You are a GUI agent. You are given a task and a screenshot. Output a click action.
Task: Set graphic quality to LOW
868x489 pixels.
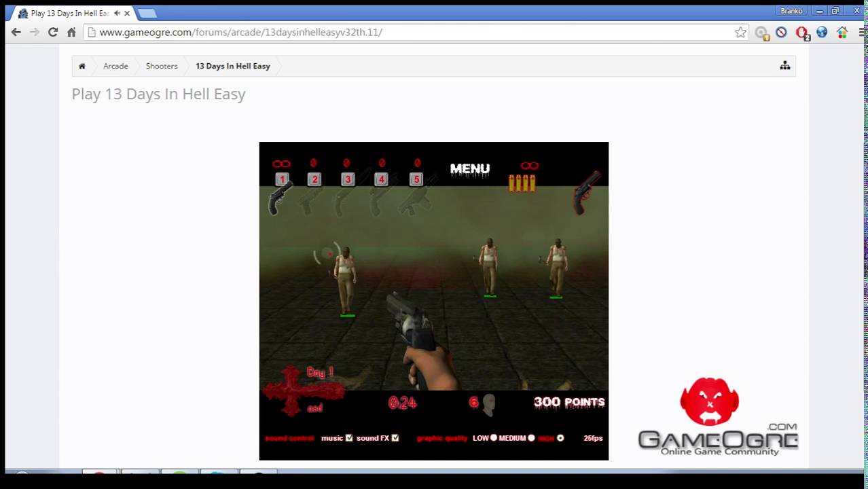click(x=494, y=438)
